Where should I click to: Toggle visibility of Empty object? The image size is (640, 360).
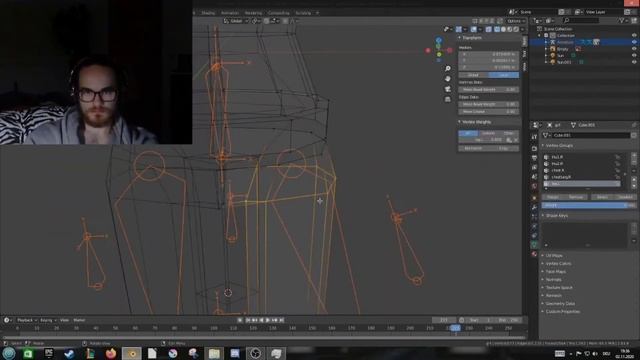(x=634, y=49)
